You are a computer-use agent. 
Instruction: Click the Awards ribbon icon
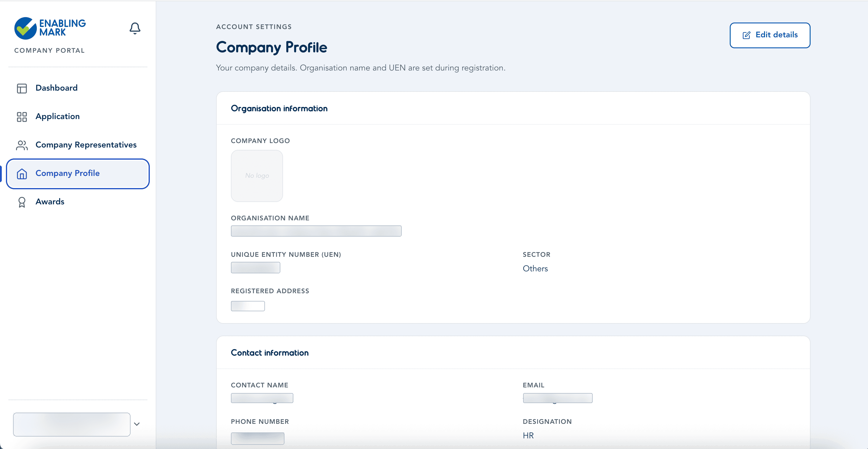point(22,202)
